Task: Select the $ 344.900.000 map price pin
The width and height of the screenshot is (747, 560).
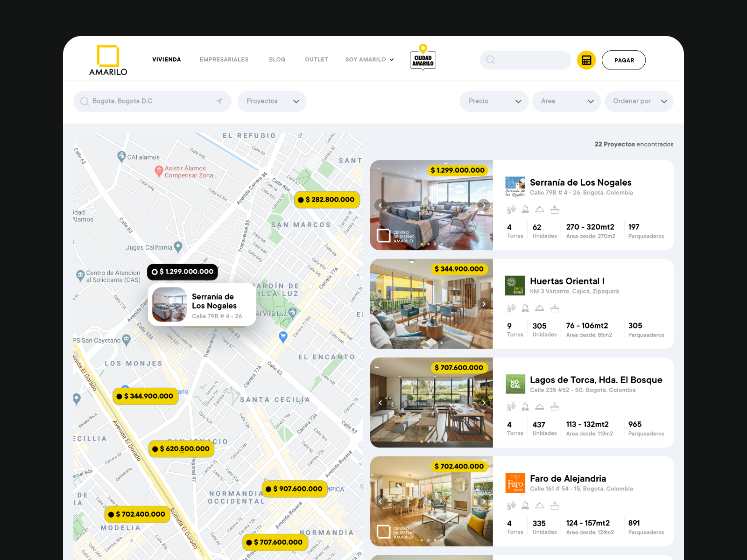Action: (x=146, y=396)
